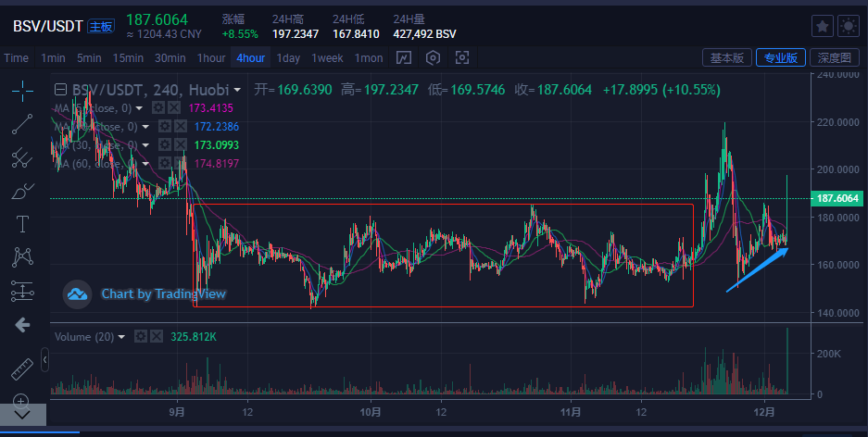The width and height of the screenshot is (868, 437).
Task: Toggle light/dark theme sun icon
Action: (x=849, y=26)
